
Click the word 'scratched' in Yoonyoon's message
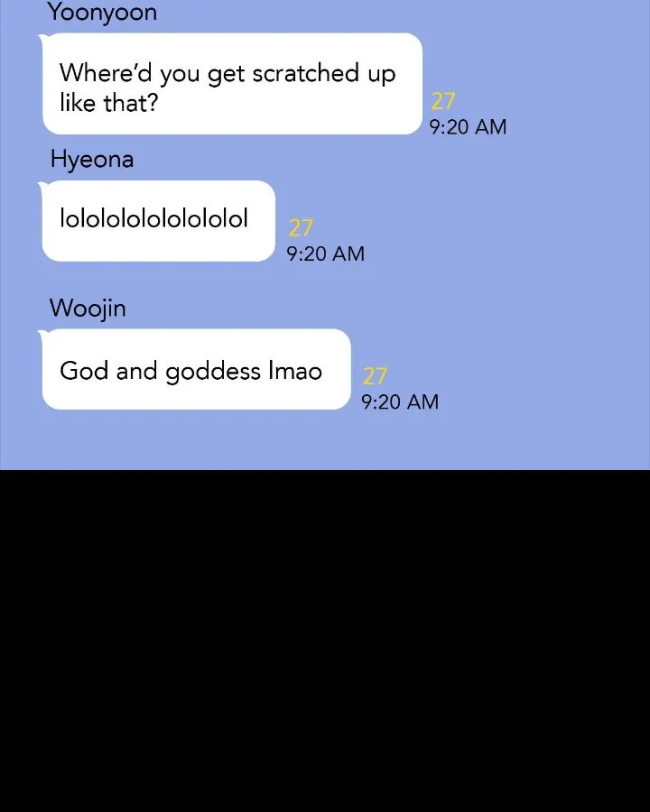(305, 73)
